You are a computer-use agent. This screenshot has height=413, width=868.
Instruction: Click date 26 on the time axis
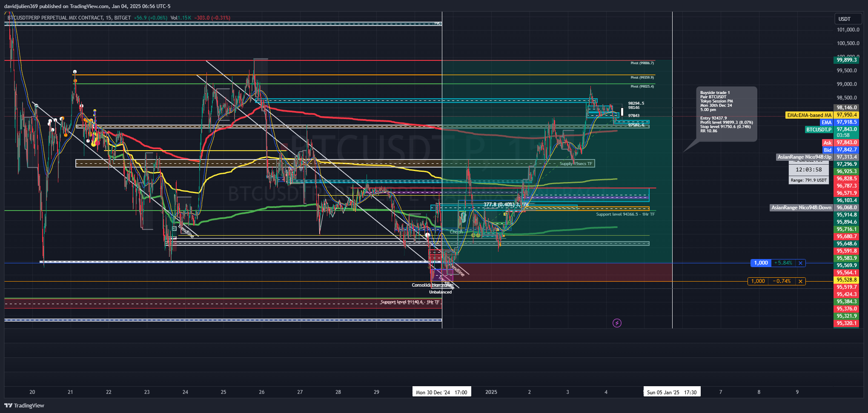262,392
